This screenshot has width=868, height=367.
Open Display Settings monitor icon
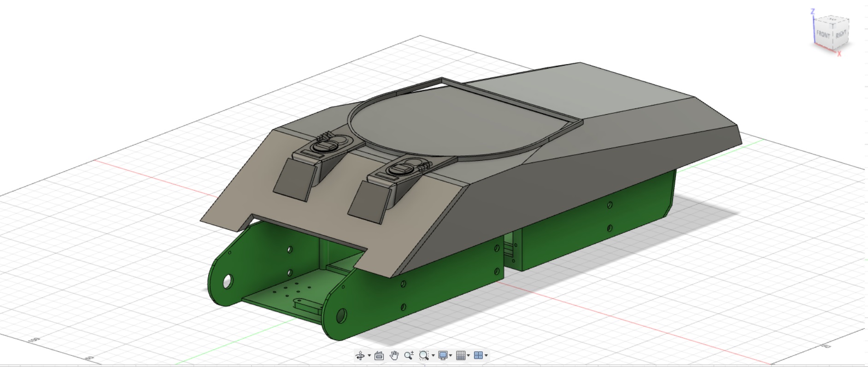pos(443,355)
